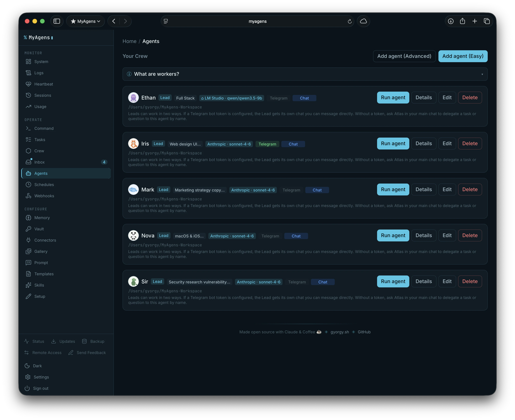Edit the Iris agent

[x=447, y=144]
